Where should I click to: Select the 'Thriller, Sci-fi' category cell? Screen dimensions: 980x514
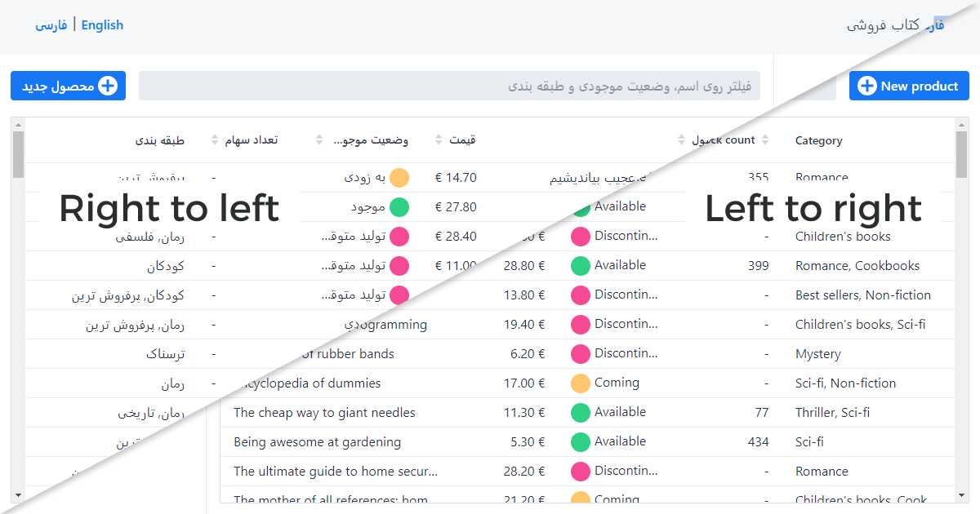pos(832,413)
